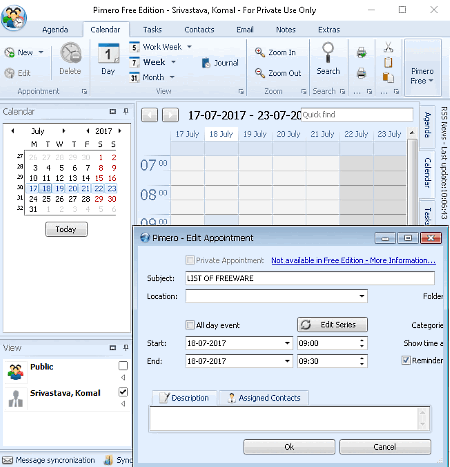Open the Month dropdown arrow
This screenshot has width=450, height=467.
tap(172, 77)
